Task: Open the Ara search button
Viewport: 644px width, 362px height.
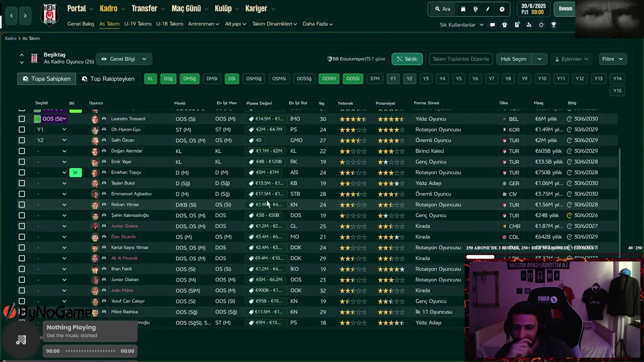Action: (x=442, y=9)
